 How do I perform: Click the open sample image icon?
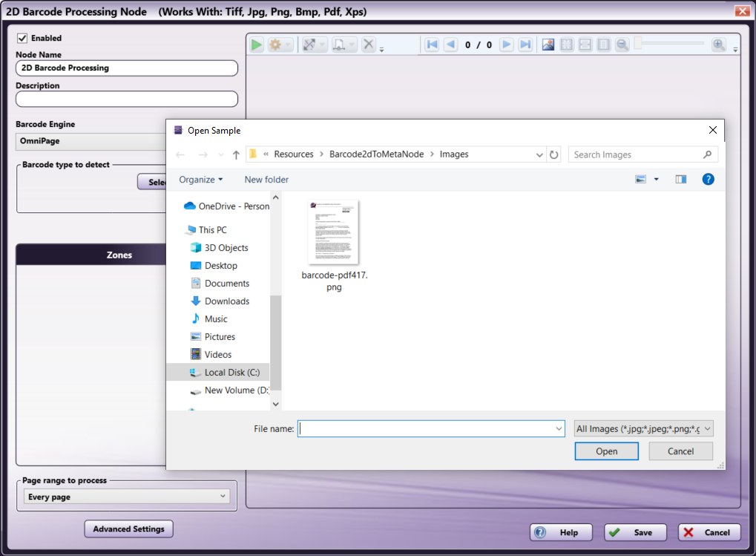click(548, 45)
